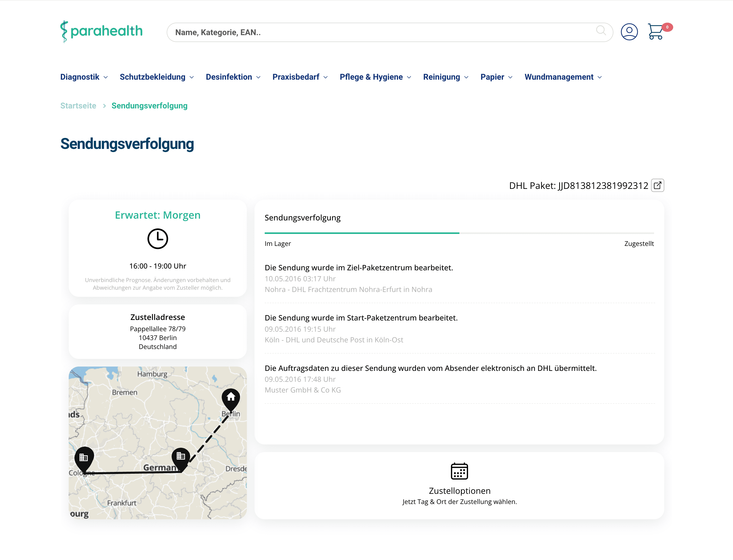
Task: Open the shopping cart icon
Action: pyautogui.click(x=655, y=32)
